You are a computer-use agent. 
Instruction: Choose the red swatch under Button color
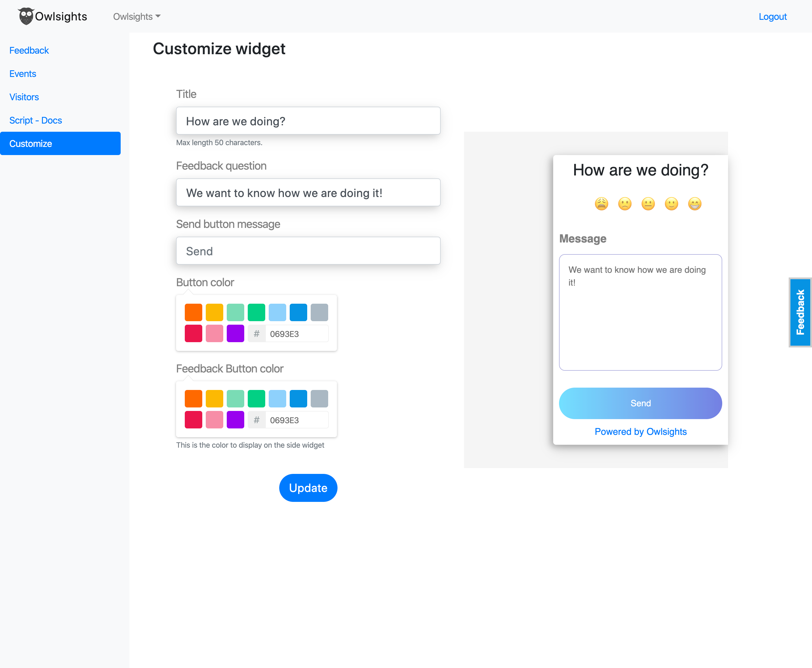pos(193,334)
